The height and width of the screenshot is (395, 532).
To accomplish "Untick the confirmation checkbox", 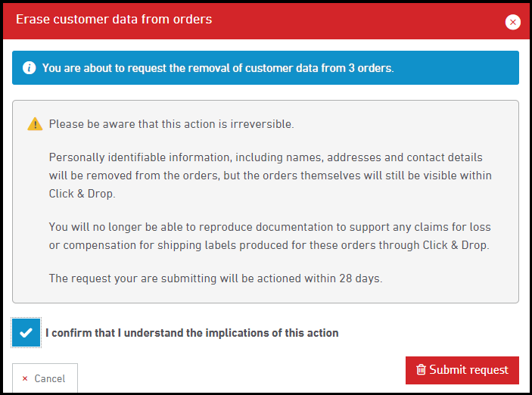I will pyautogui.click(x=26, y=332).
